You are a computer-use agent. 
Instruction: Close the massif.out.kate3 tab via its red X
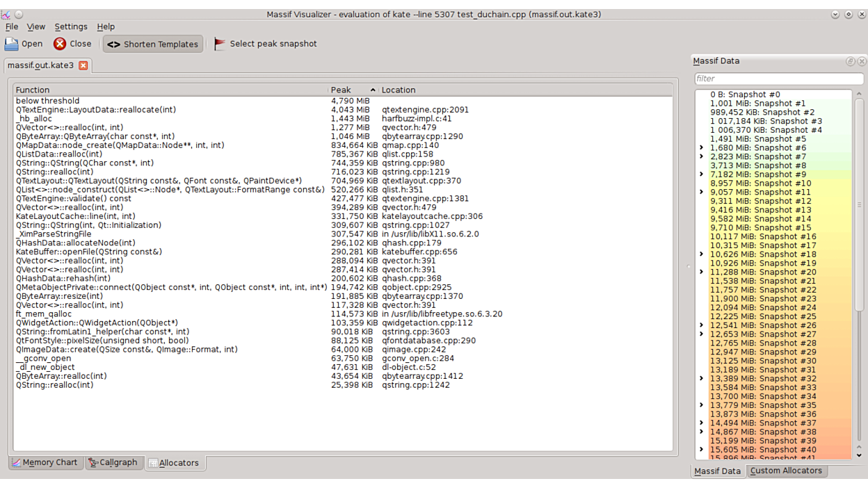tap(83, 65)
